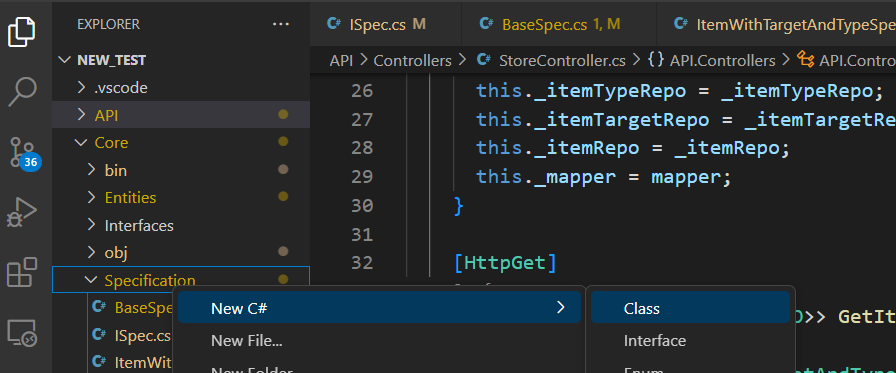Click line number 30 in gutter
This screenshot has height=373, width=896.
[x=362, y=205]
